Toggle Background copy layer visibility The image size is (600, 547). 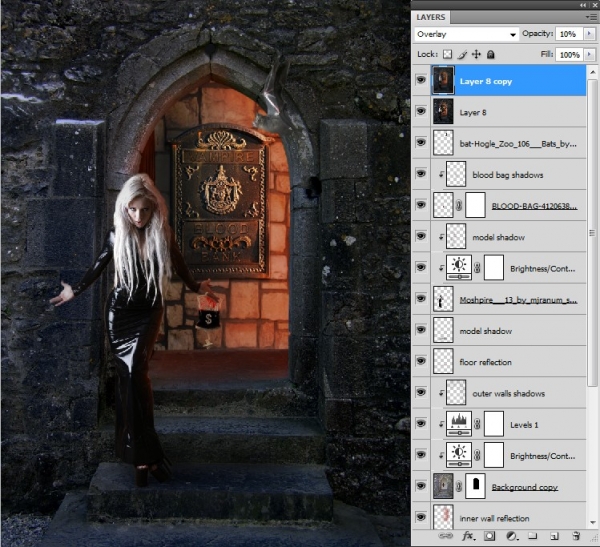pyautogui.click(x=421, y=486)
